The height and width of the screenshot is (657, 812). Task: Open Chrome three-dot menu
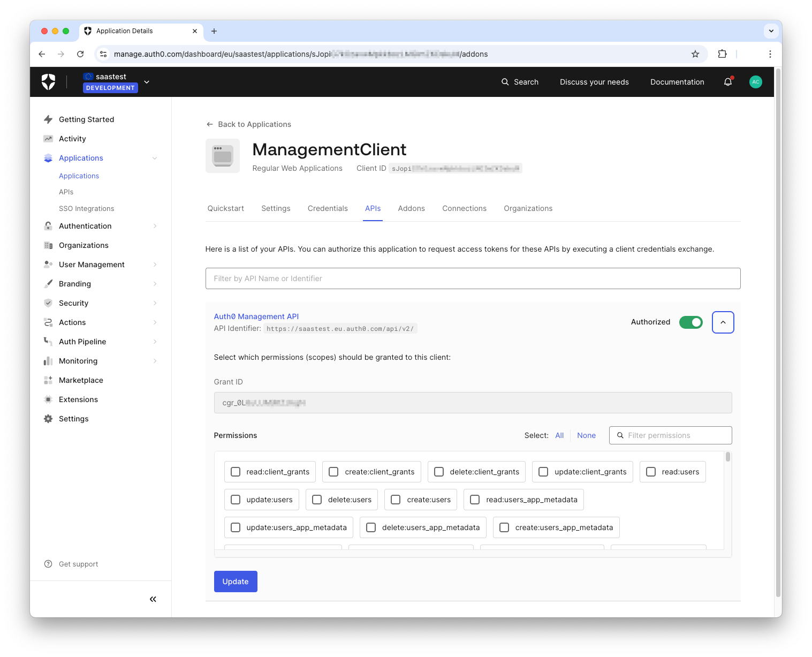pos(770,54)
